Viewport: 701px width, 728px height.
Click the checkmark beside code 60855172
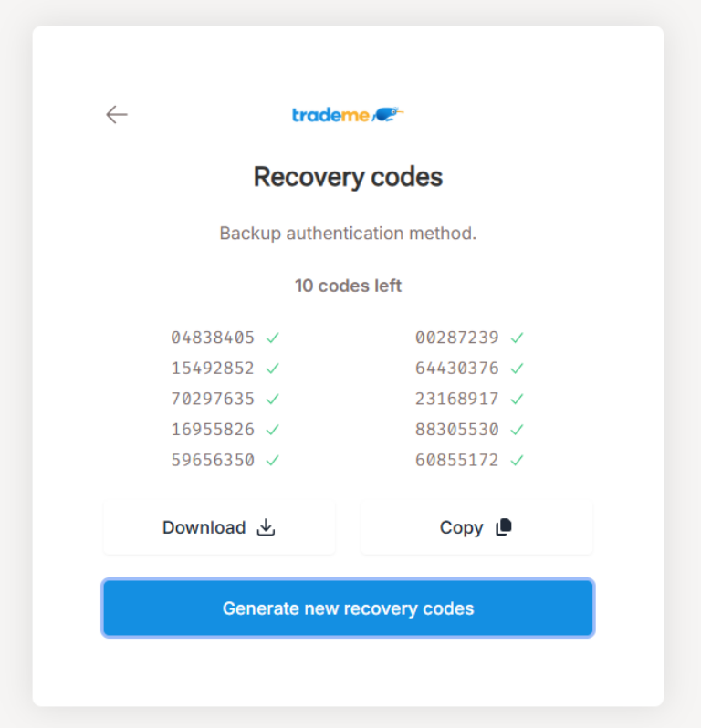click(517, 460)
